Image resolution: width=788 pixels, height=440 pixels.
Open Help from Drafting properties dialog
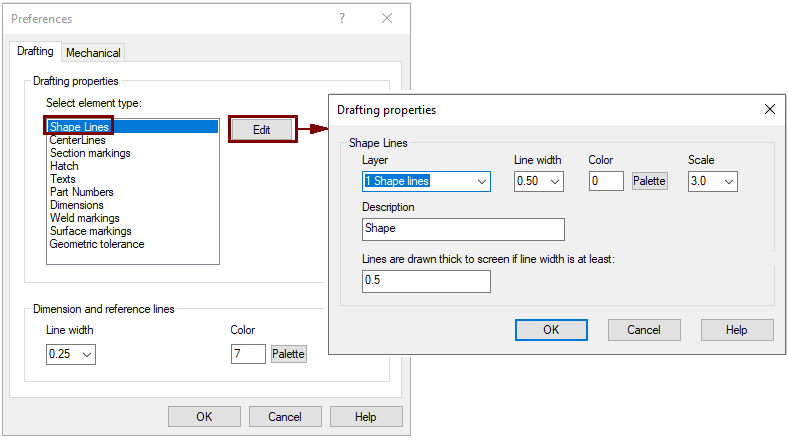(737, 330)
